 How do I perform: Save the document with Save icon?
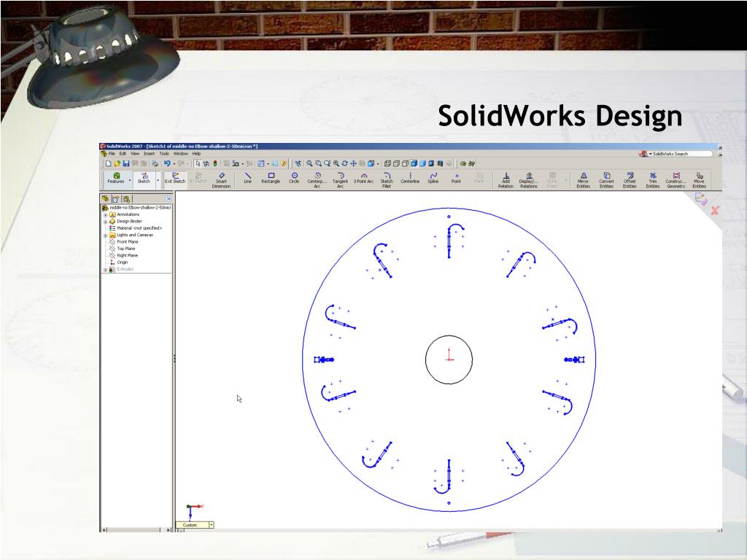click(x=125, y=163)
